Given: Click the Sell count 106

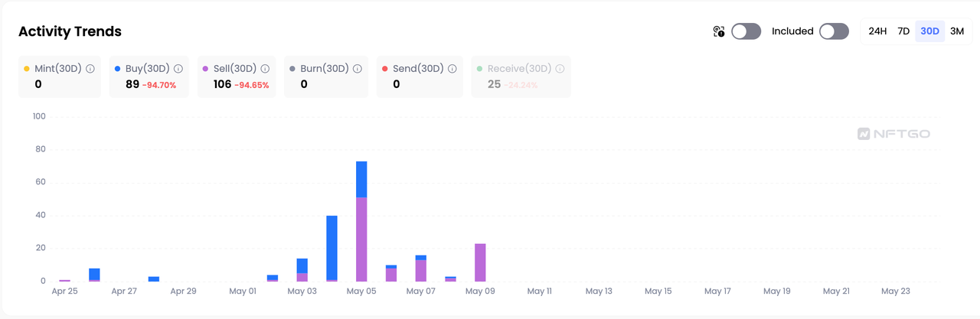Looking at the screenshot, I should pyautogui.click(x=222, y=84).
